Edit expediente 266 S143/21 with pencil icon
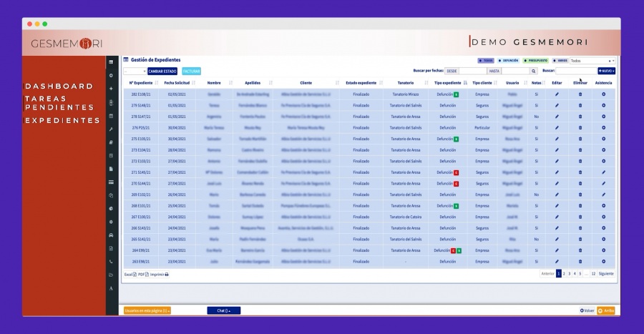This screenshot has height=334, width=644. coord(557,228)
